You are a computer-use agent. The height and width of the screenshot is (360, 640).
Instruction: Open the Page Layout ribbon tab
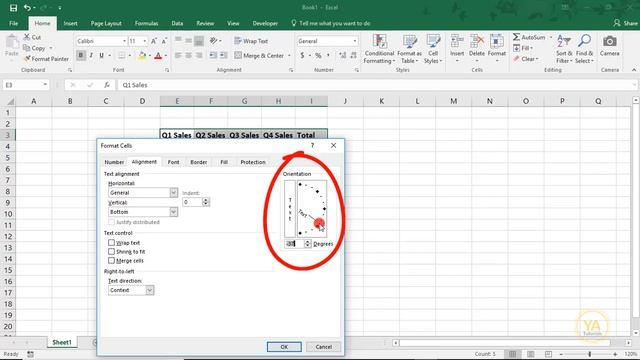tap(106, 23)
